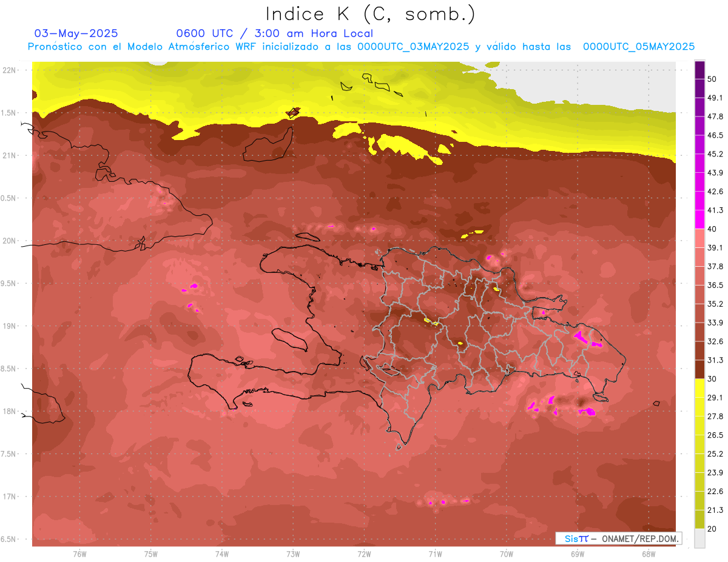This screenshot has width=728, height=562.
Task: Select the '19N' latitude label
Action: point(10,326)
